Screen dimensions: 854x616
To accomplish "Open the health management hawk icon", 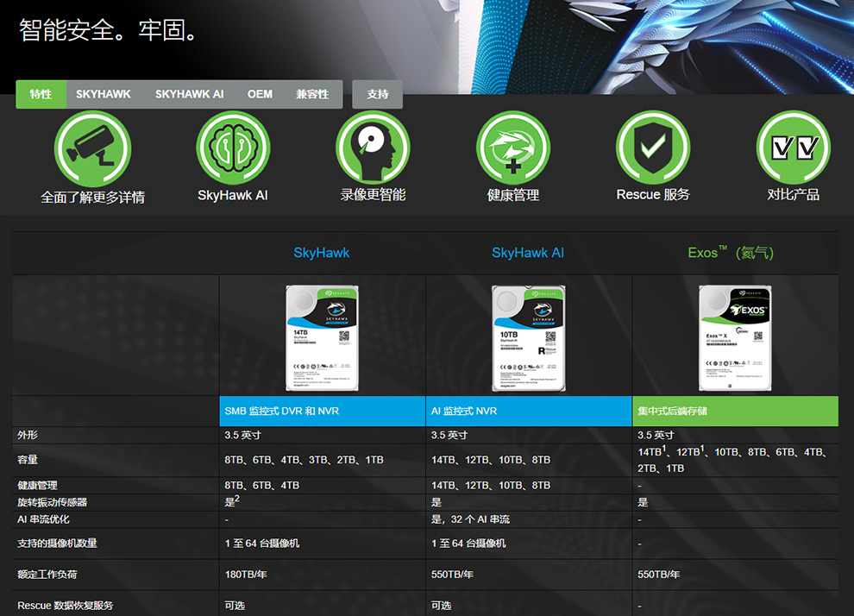I will (513, 148).
